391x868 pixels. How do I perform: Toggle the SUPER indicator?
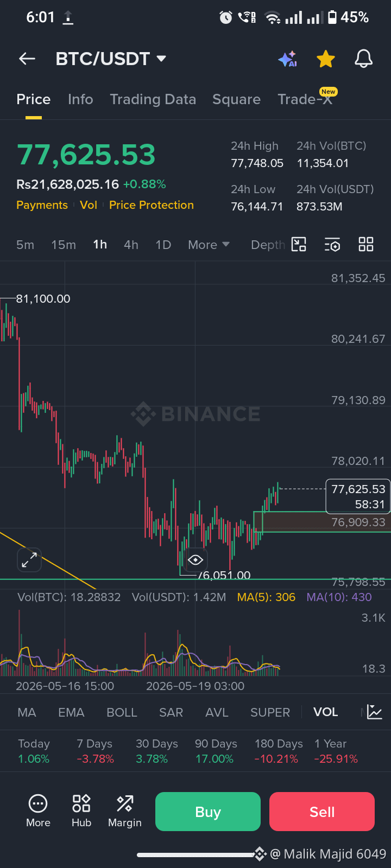pyautogui.click(x=270, y=712)
